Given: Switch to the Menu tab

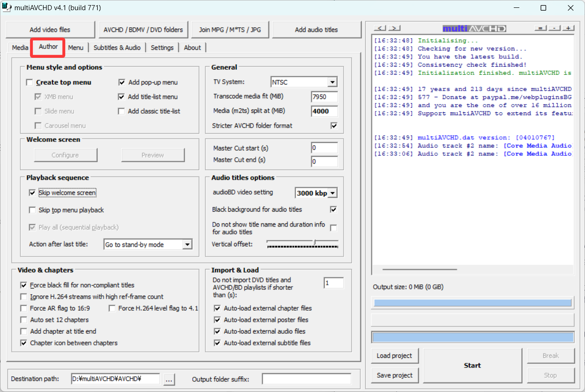Looking at the screenshot, I should coord(76,48).
